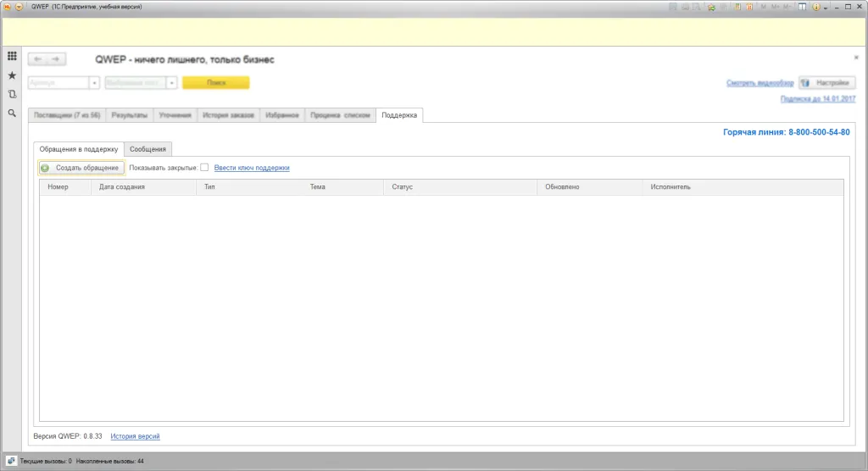
Task: Click the yellow Поиск button
Action: 216,82
